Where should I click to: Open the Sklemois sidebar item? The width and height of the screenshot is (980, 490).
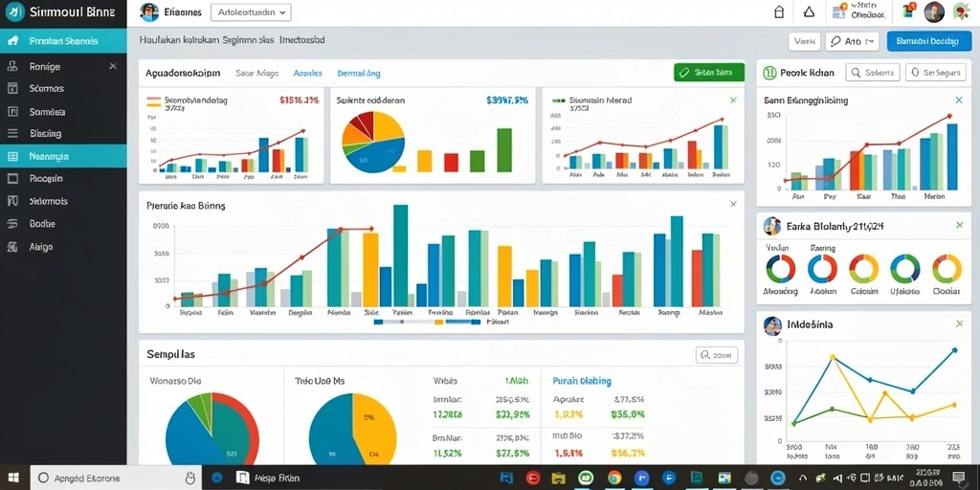click(63, 201)
